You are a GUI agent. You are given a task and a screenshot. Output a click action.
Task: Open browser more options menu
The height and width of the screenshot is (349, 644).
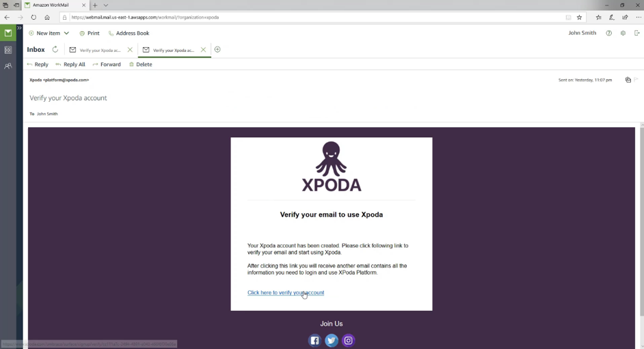click(x=639, y=17)
